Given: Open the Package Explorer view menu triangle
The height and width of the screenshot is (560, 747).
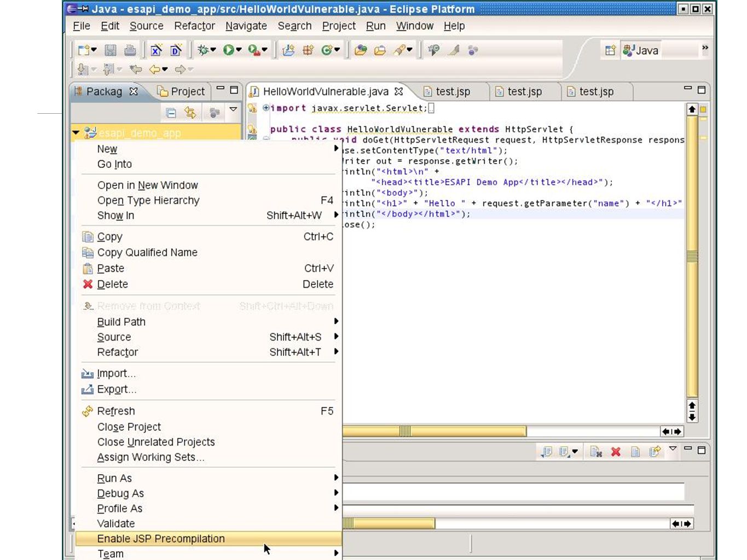Looking at the screenshot, I should click(233, 109).
